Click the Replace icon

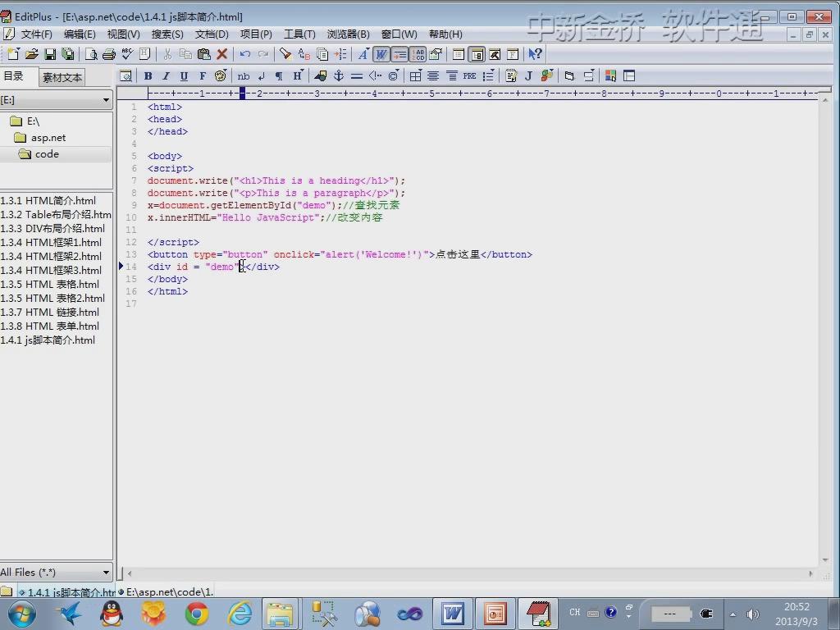pos(304,54)
